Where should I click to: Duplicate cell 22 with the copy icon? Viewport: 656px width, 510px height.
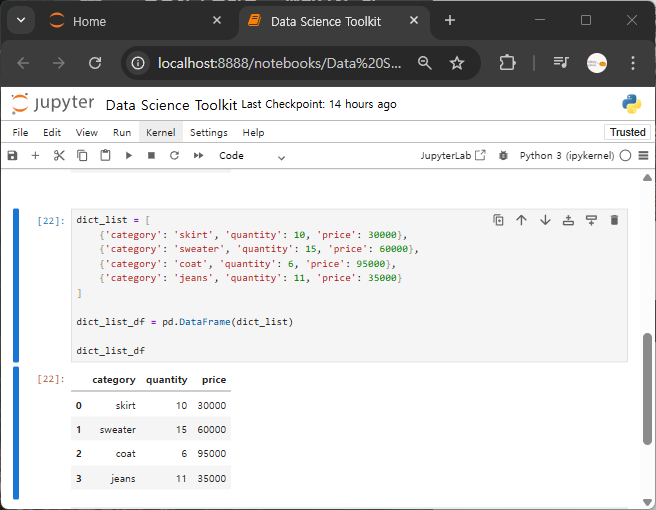click(x=498, y=220)
